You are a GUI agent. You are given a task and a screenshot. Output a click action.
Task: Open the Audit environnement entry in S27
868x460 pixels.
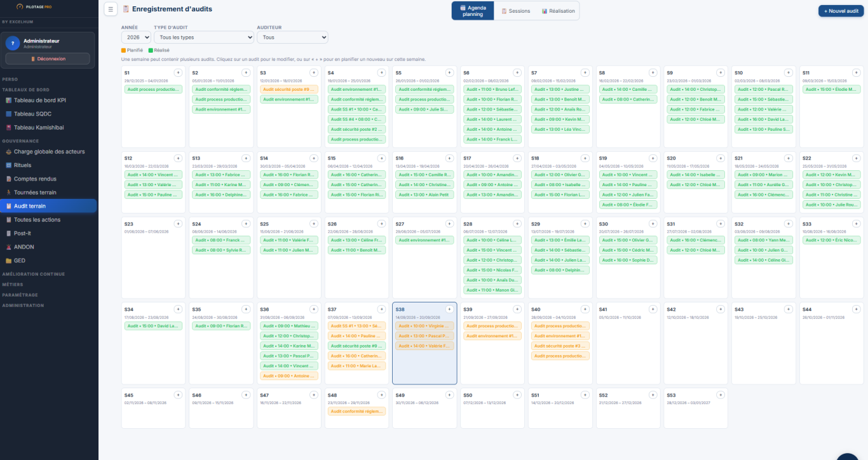click(x=424, y=240)
